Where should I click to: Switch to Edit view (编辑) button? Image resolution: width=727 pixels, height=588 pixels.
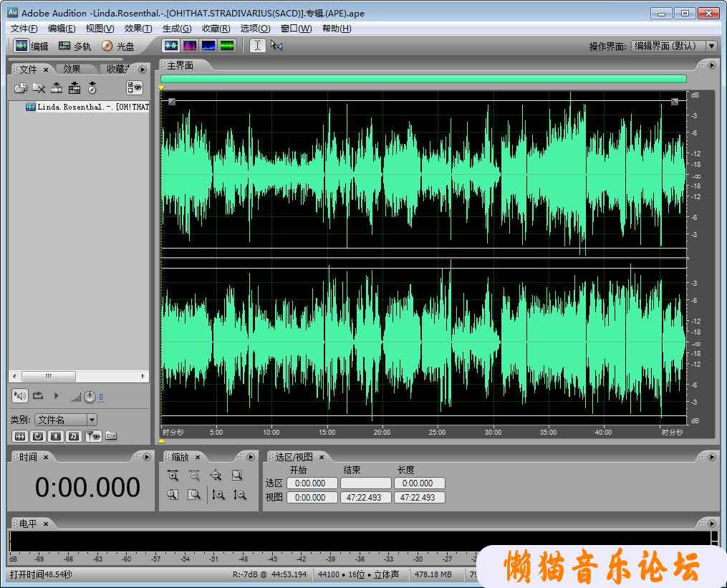tap(31, 45)
